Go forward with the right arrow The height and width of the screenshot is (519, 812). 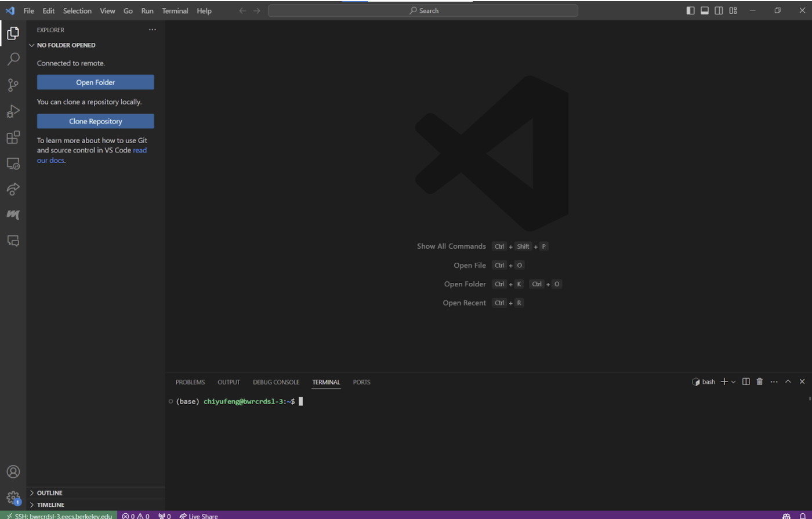pos(257,10)
